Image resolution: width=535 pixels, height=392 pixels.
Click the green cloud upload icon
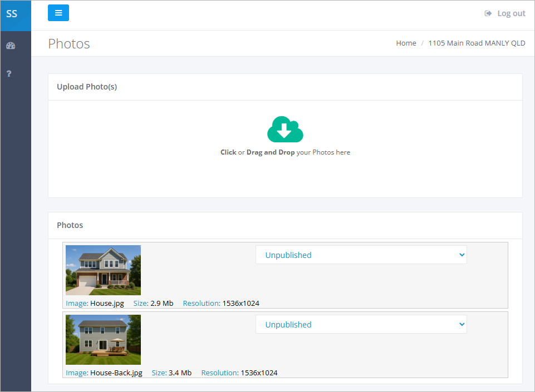(x=285, y=129)
